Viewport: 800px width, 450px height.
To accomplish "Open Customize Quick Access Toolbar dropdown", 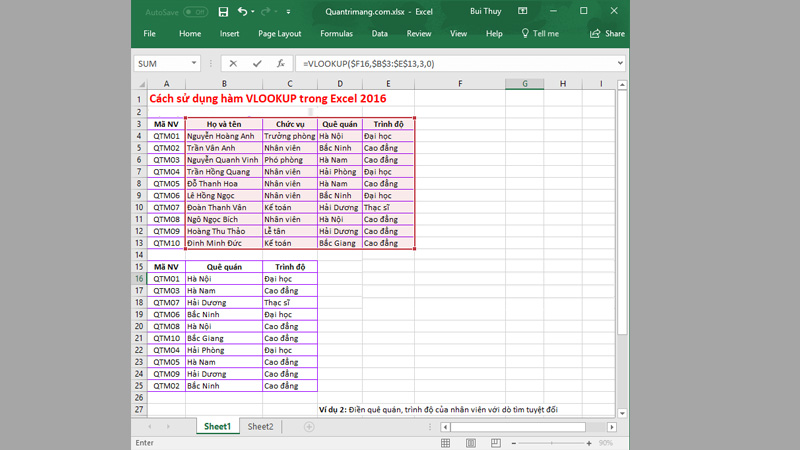I will point(288,11).
